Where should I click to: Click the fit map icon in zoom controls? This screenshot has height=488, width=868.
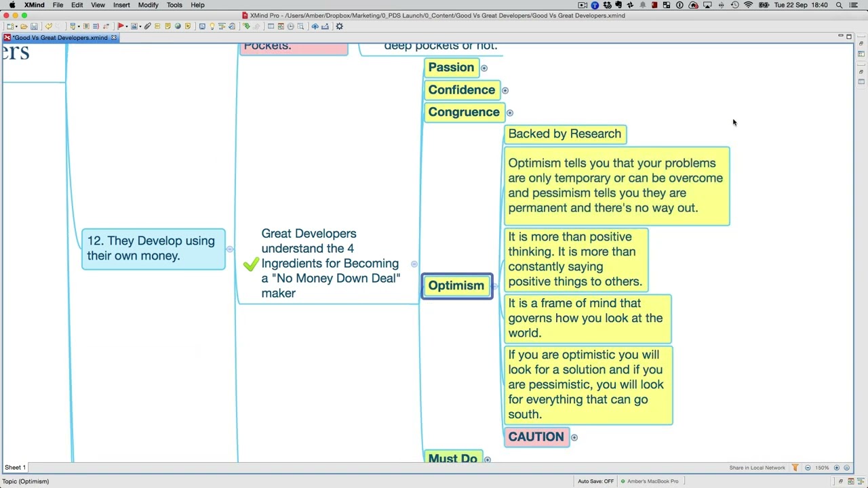coord(846,468)
